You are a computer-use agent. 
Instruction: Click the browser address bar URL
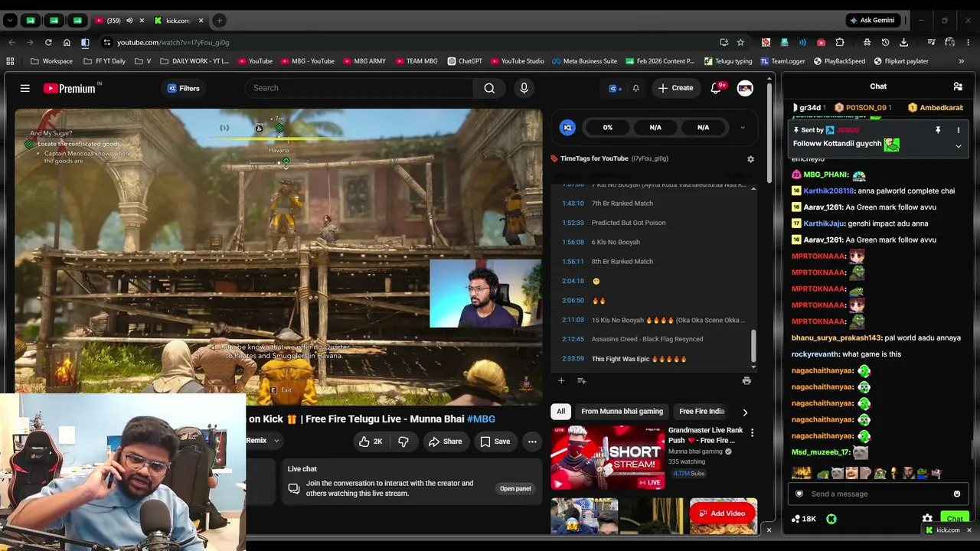coord(173,42)
